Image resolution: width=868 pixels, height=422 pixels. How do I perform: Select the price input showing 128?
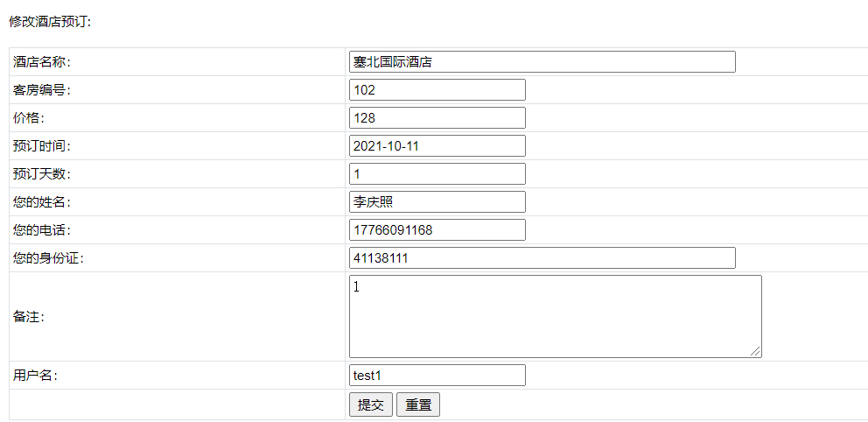point(437,118)
